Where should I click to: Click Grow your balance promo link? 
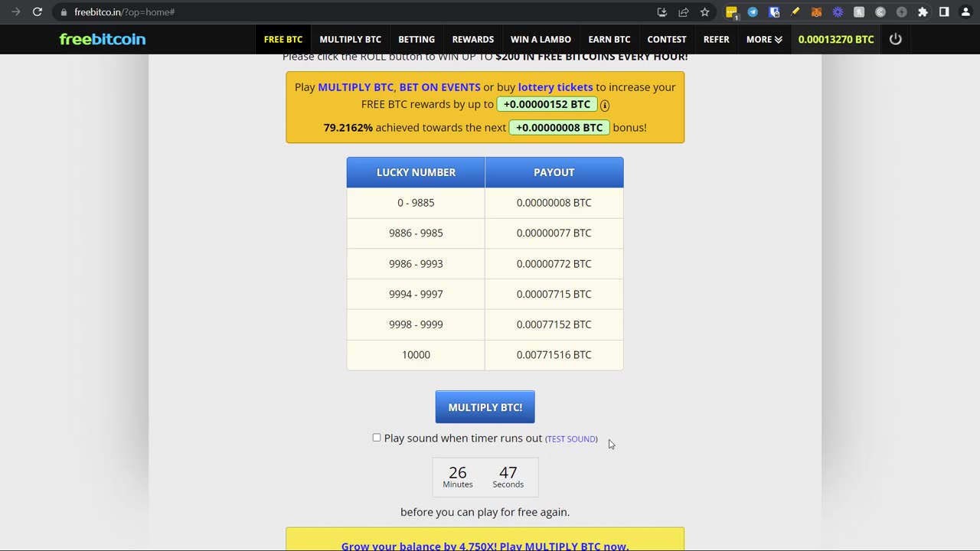(x=485, y=546)
